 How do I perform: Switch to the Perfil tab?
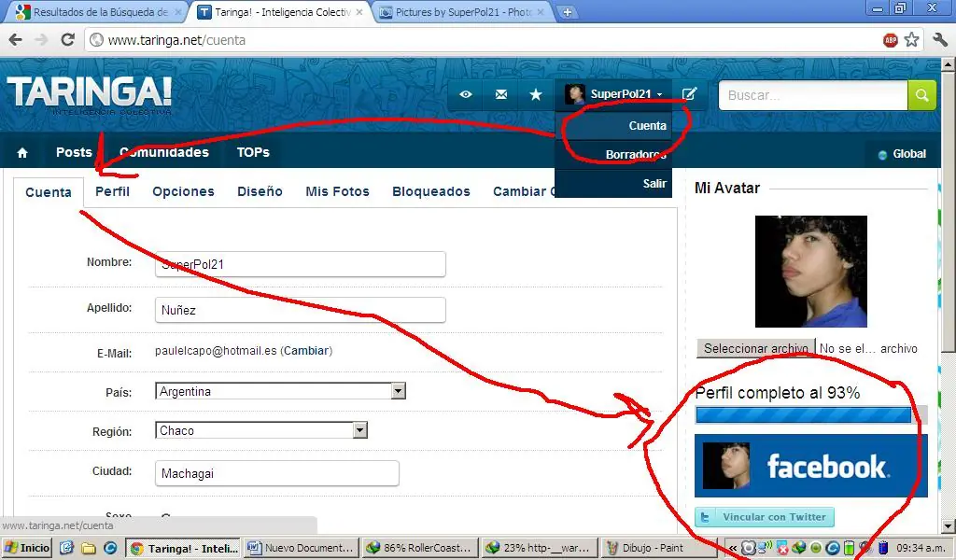[112, 191]
